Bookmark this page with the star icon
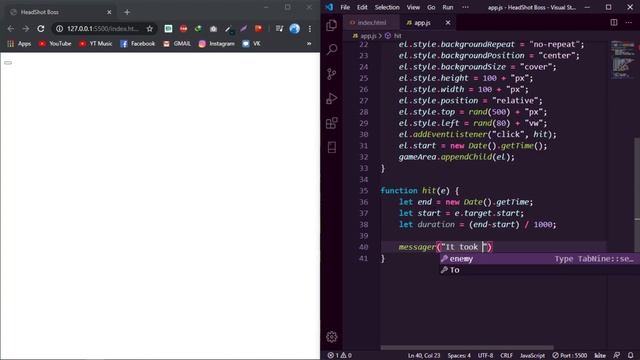Viewport: 640px width, 360px height. 150,29
